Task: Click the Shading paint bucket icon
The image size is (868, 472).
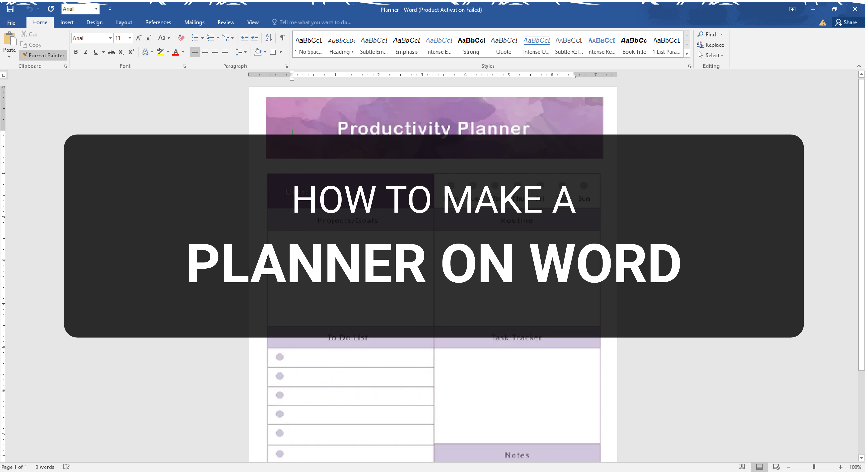Action: (258, 52)
